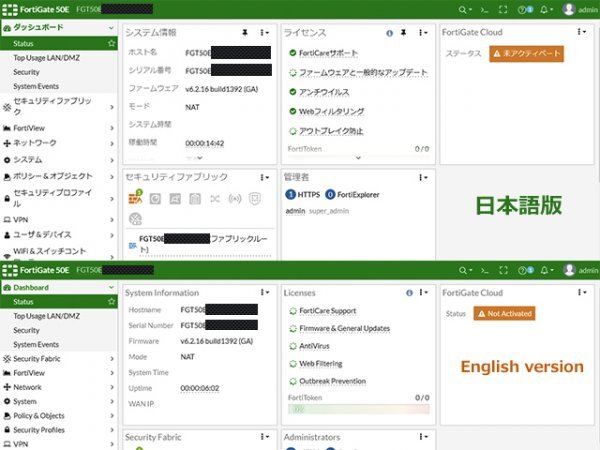
Task: Open セキュリティファブリック widget options menu
Action: (264, 177)
